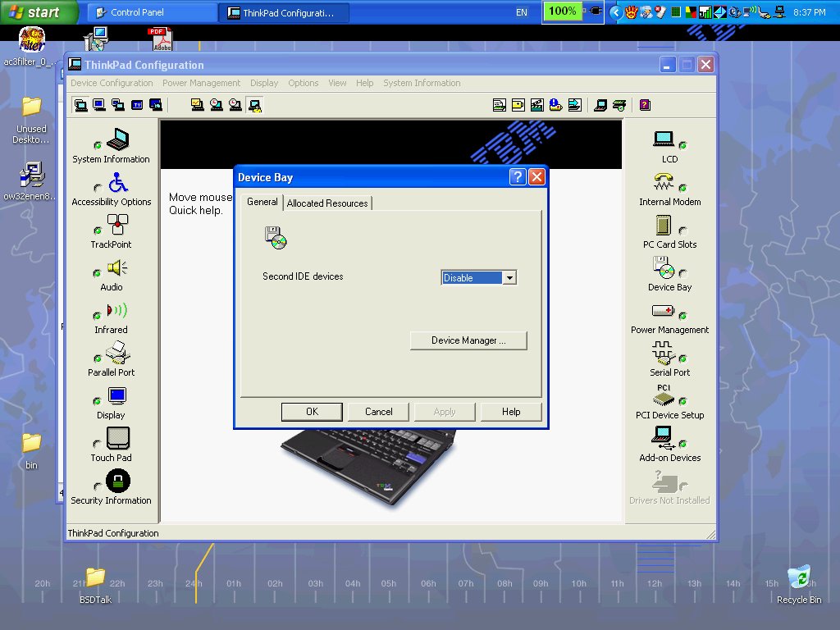Click the laptop-with-padlock toolbar icon

pos(254,105)
